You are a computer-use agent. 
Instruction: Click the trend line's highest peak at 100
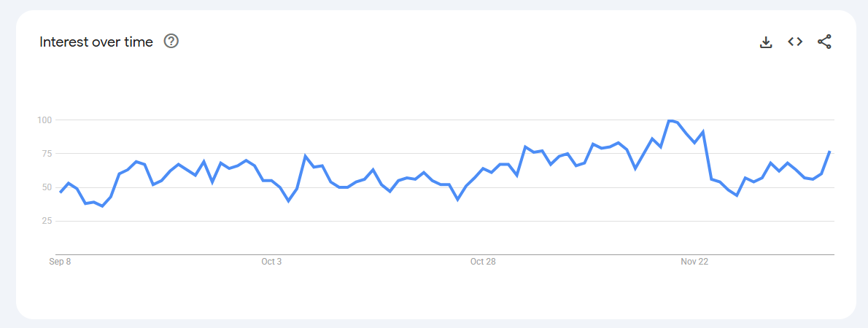pyautogui.click(x=670, y=120)
